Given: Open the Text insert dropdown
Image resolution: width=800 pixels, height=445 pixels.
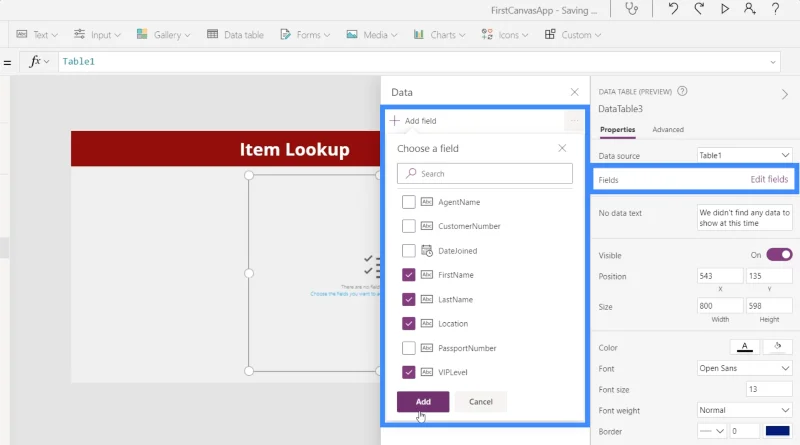Looking at the screenshot, I should click(x=37, y=35).
